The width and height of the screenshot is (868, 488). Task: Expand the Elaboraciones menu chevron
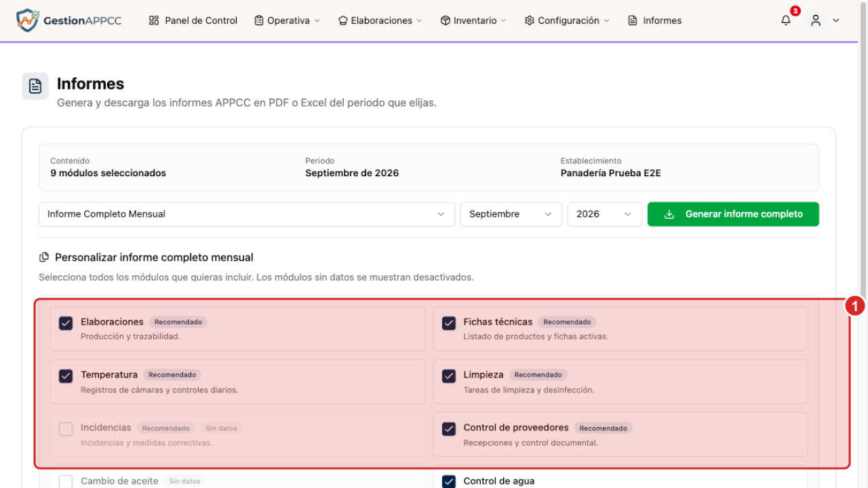419,21
